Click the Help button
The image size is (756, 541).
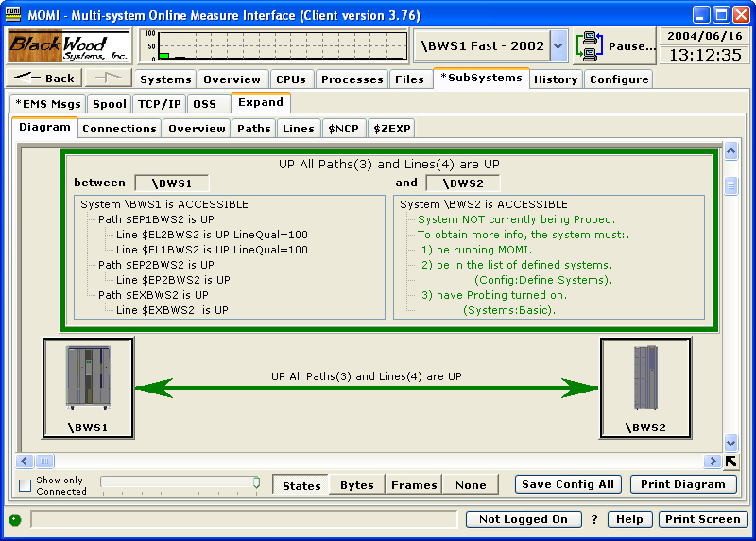(629, 519)
